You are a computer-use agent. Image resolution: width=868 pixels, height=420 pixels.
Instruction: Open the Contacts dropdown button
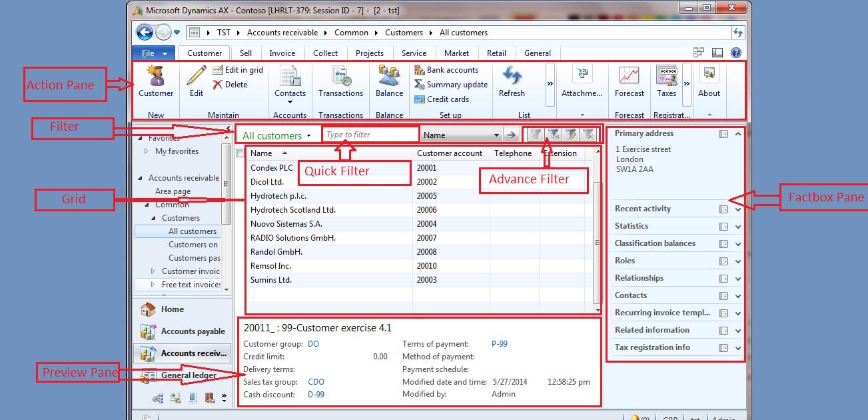click(290, 85)
